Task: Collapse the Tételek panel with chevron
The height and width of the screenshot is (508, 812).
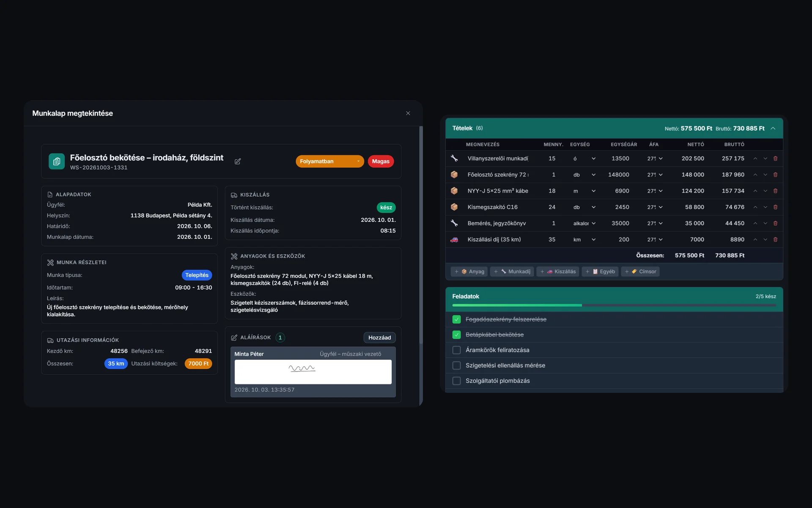Action: (x=773, y=128)
